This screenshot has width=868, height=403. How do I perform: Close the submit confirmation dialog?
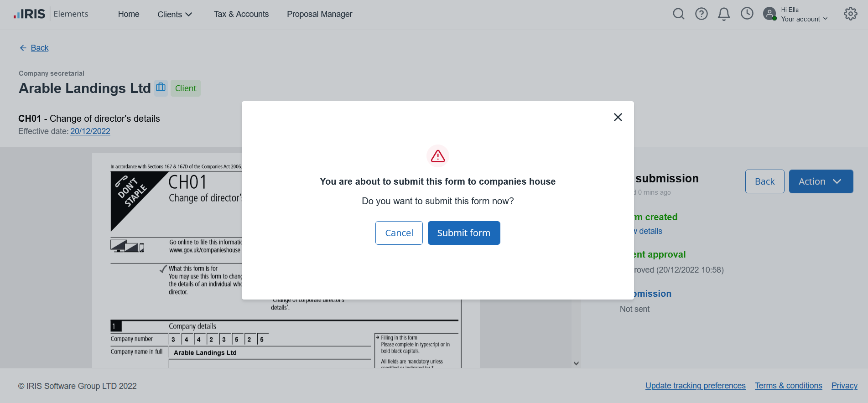[x=618, y=117]
